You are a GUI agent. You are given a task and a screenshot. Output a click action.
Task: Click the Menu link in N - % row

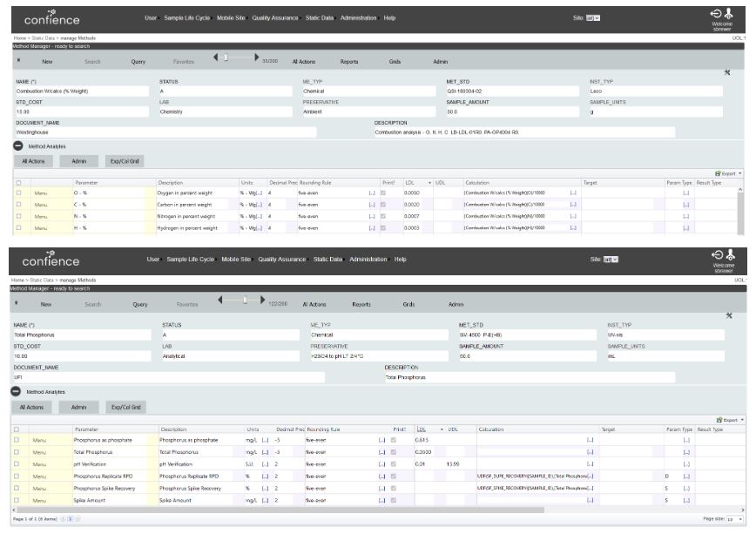coord(40,215)
